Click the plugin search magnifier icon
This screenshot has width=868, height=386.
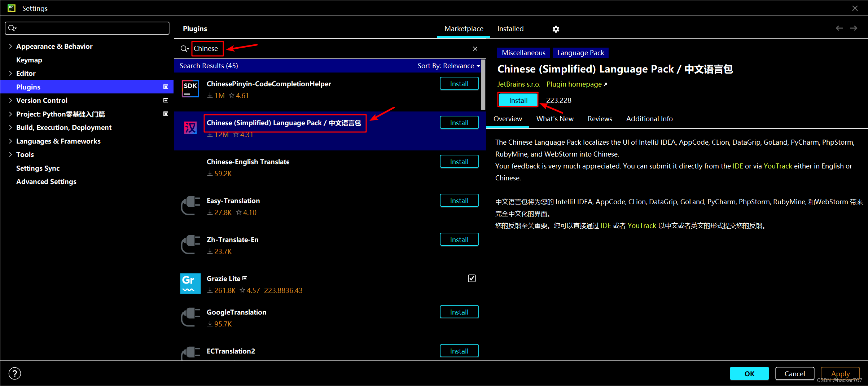pyautogui.click(x=185, y=49)
